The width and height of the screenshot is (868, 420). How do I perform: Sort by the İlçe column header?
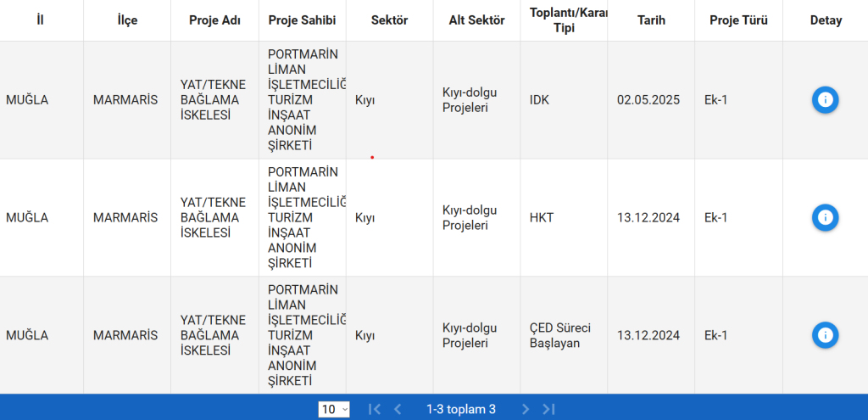[x=127, y=20]
